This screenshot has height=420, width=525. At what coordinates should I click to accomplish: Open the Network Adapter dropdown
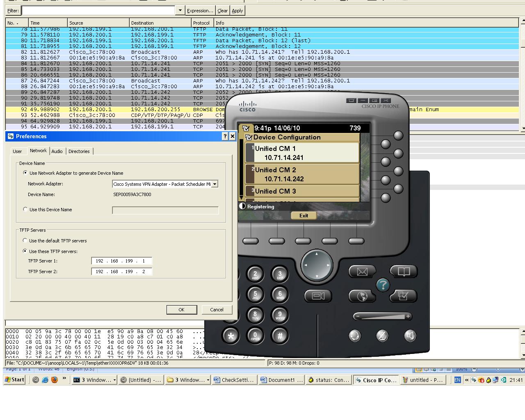point(215,184)
